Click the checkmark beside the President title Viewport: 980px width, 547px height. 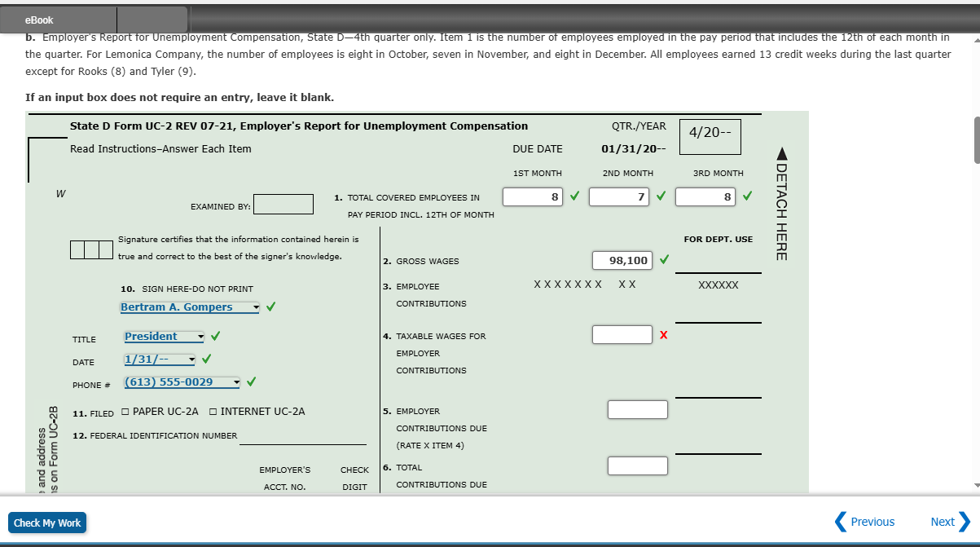[x=214, y=335]
